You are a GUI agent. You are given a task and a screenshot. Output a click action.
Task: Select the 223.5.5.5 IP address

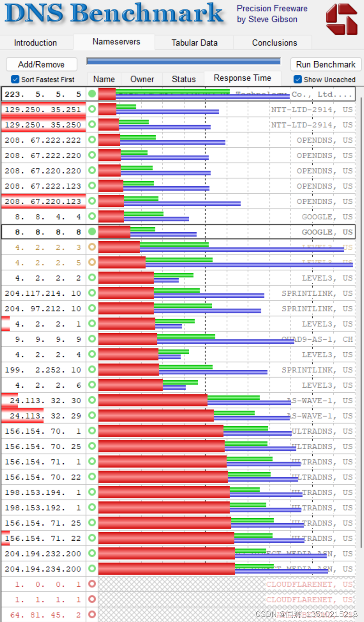pyautogui.click(x=43, y=94)
